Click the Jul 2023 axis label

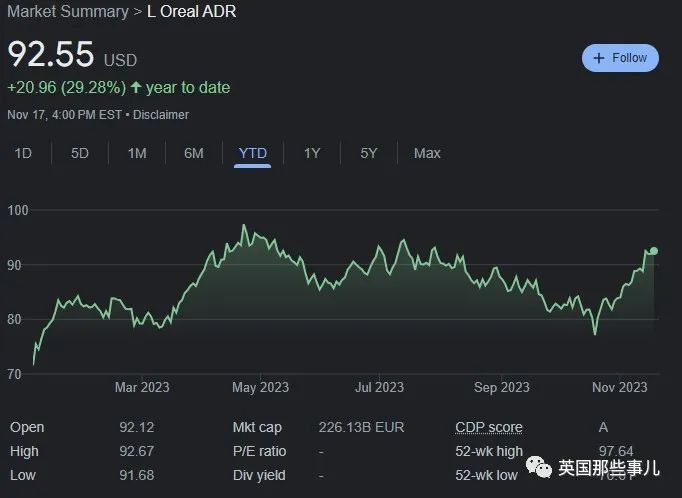379,387
